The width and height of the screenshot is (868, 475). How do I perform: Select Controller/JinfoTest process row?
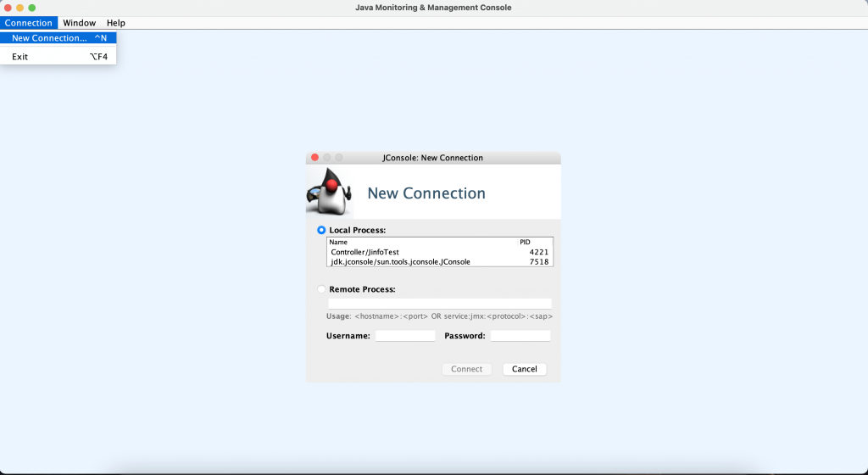440,252
